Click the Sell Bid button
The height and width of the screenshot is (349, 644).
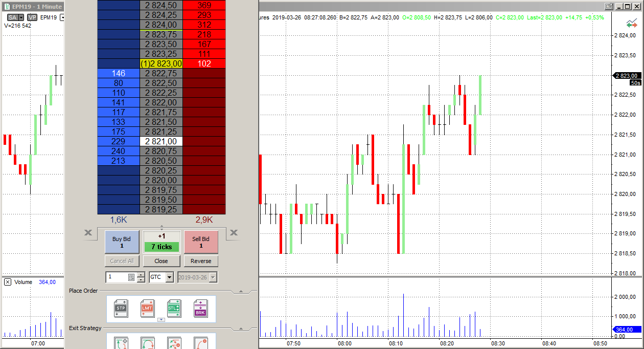[x=201, y=242]
